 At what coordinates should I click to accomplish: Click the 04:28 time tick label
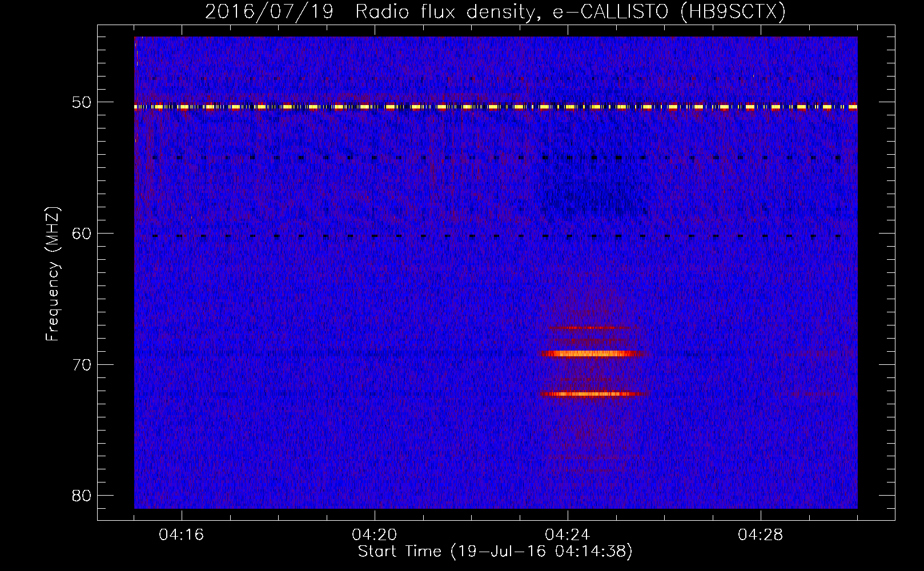tap(760, 535)
